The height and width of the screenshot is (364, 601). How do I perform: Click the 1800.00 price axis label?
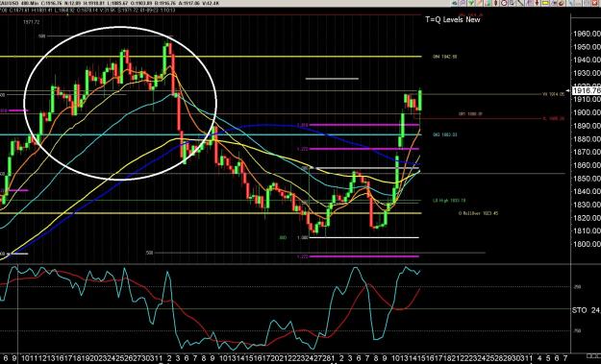coord(587,244)
